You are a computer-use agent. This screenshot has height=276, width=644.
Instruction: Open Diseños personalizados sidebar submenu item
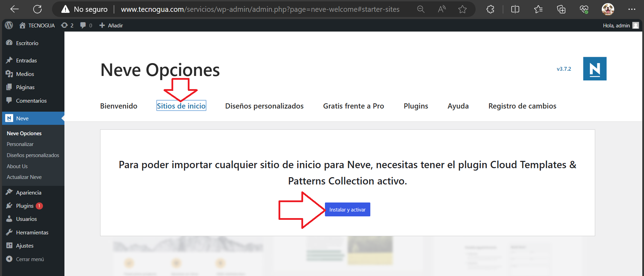pyautogui.click(x=33, y=155)
